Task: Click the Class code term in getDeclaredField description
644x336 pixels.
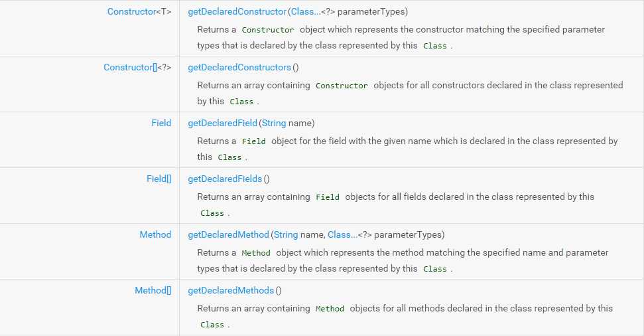Action: 229,157
